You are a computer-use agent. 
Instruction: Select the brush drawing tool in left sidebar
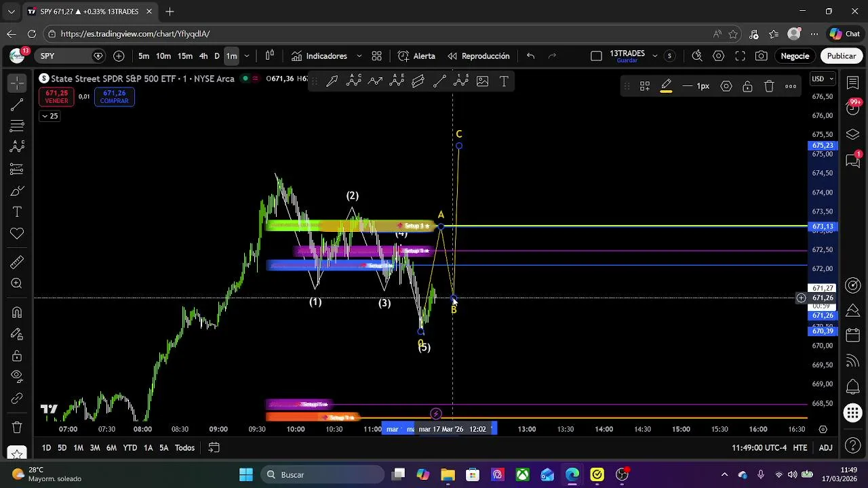(17, 190)
